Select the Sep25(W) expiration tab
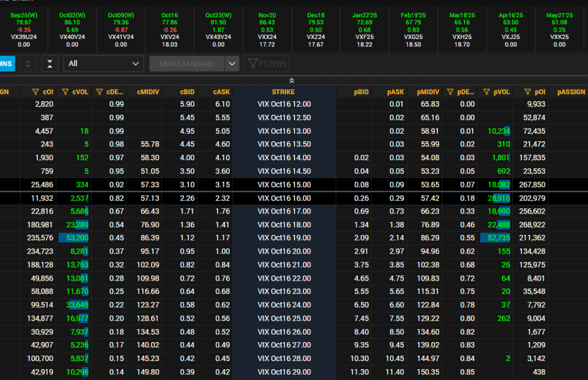588x380 pixels. [x=24, y=30]
